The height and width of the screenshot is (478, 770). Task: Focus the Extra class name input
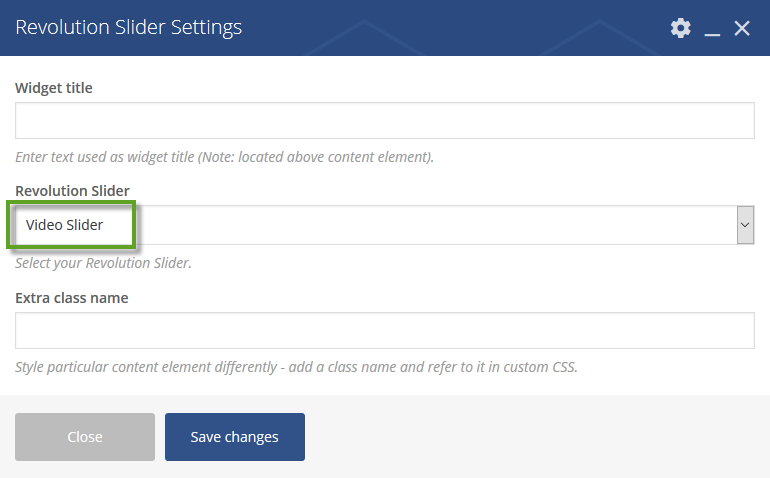385,331
